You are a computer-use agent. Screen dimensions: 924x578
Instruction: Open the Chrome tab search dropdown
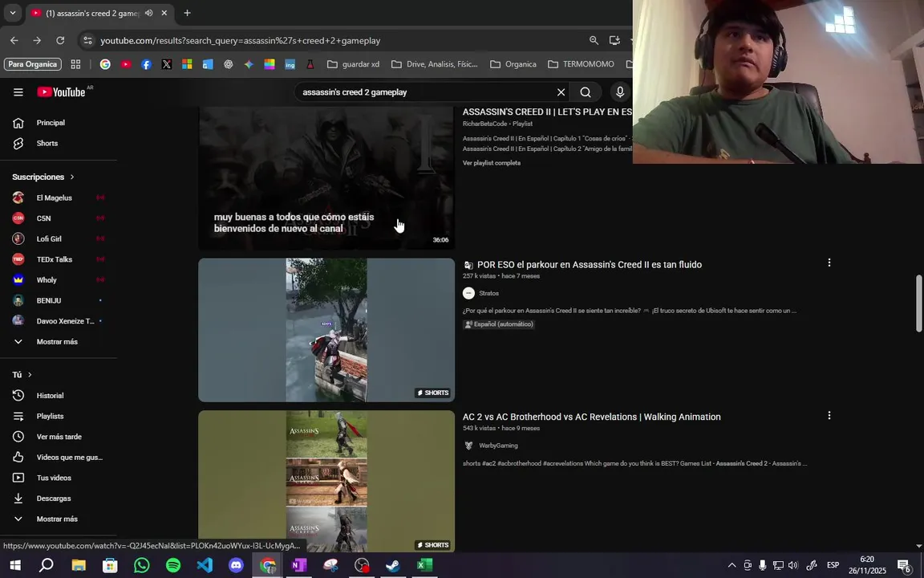12,13
